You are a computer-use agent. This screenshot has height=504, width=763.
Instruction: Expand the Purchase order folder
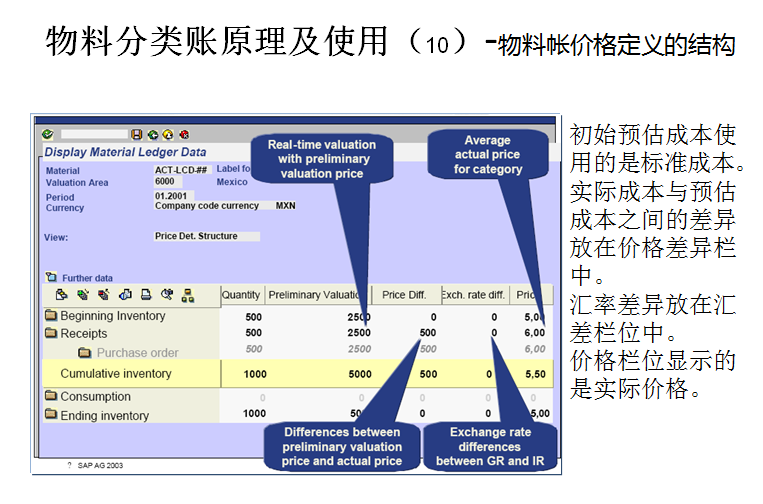click(85, 352)
